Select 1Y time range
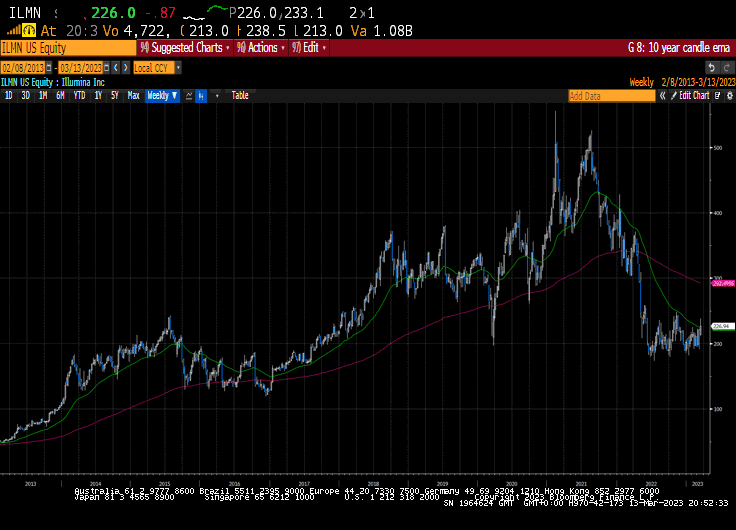Image resolution: width=736 pixels, height=530 pixels. tap(98, 96)
